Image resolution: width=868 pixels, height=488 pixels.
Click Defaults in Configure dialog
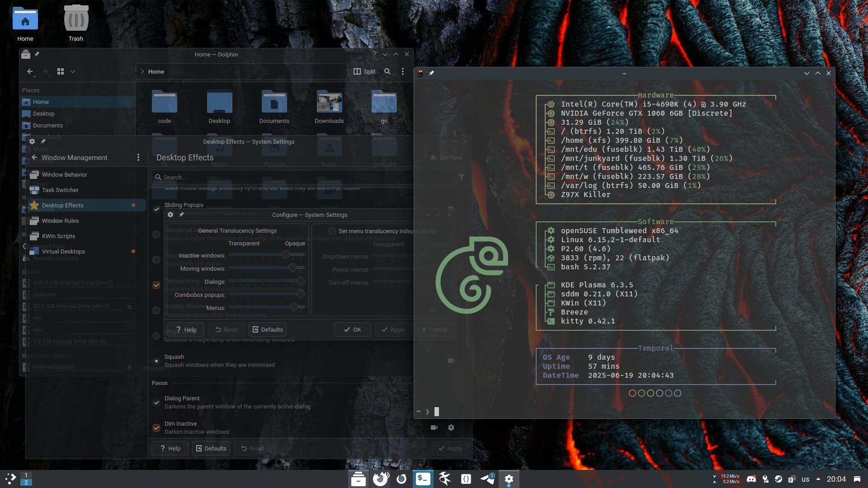click(268, 329)
